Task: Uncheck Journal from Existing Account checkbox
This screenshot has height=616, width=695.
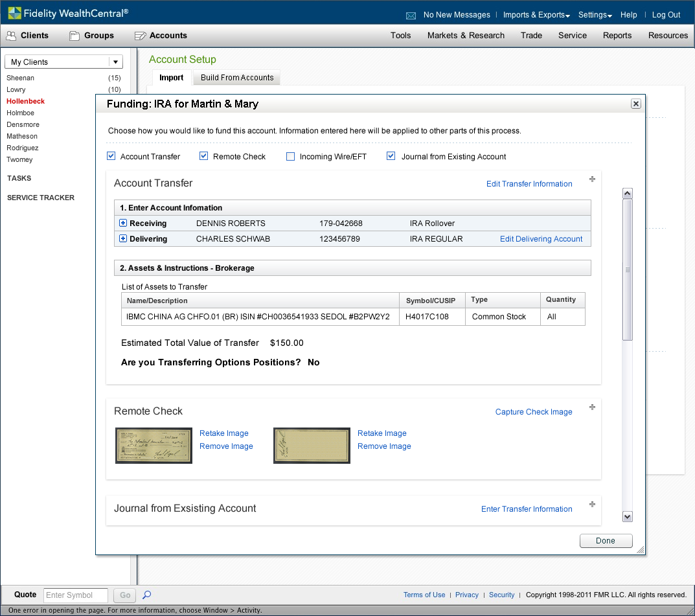Action: 391,156
